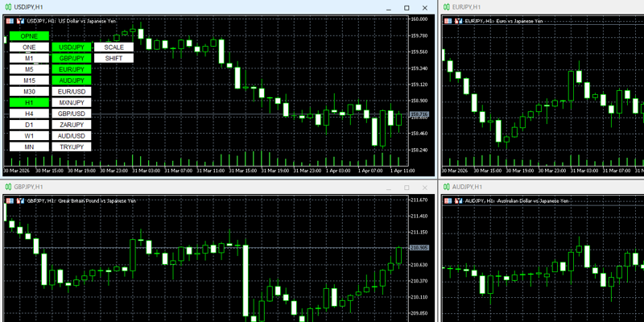The width and height of the screenshot is (644, 322).
Task: Click the one-click trading icon in GBPJPY chart
Action: pos(20,200)
